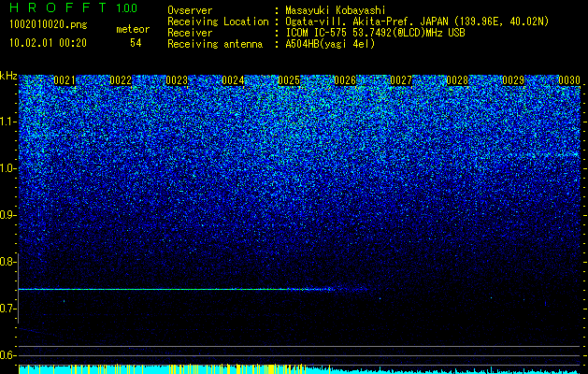Click the 0023 time marker

[x=177, y=80]
